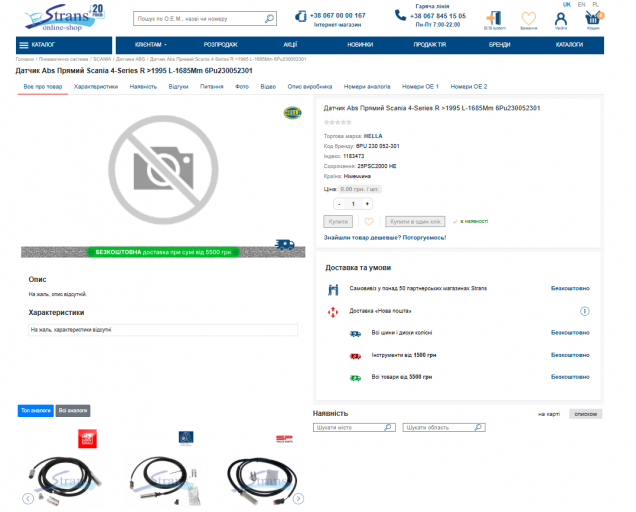The height and width of the screenshot is (512, 636).
Task: Open the ПРОДАЖ TIR menu item
Action: pos(430,45)
